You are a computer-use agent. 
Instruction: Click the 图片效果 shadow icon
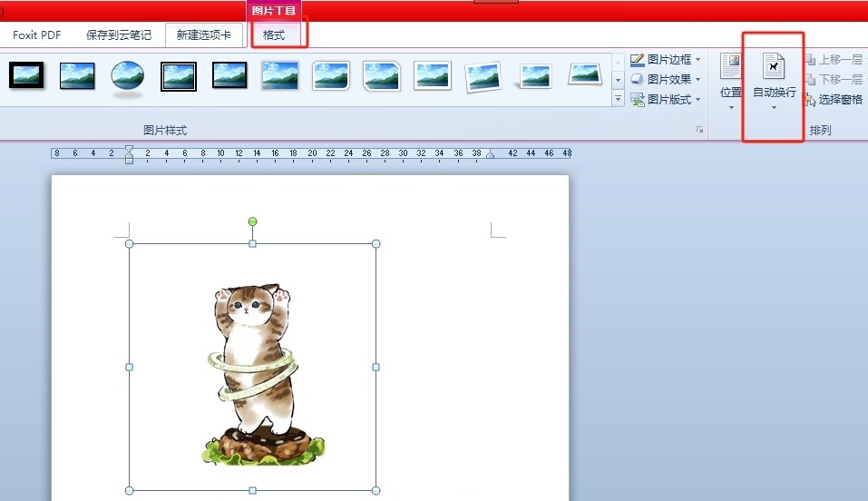637,79
